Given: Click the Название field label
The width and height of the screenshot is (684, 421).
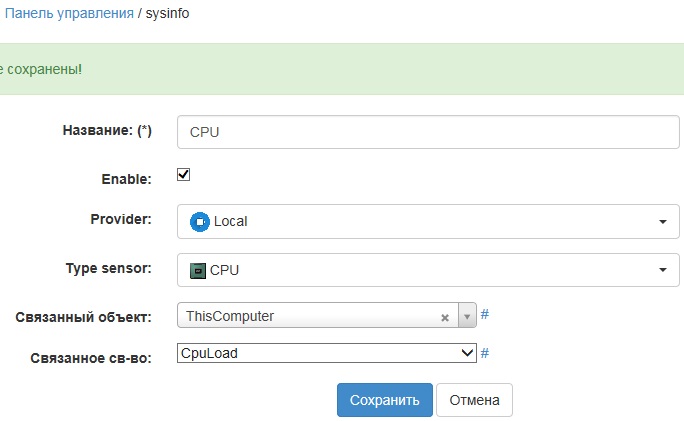Looking at the screenshot, I should 107,130.
